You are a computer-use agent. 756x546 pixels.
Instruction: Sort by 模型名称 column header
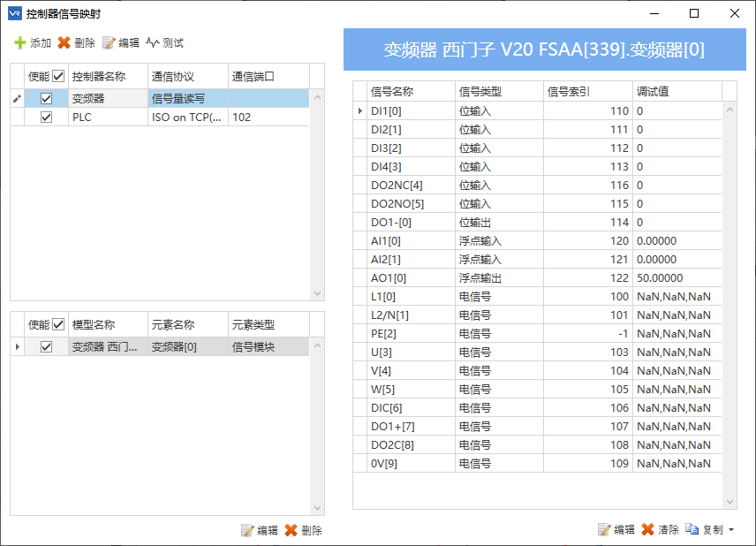point(108,324)
